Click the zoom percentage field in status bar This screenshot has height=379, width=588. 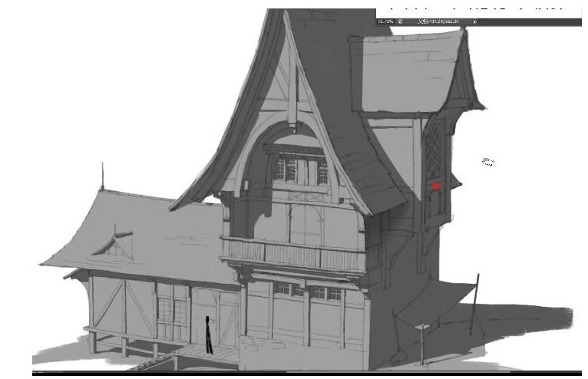point(385,21)
